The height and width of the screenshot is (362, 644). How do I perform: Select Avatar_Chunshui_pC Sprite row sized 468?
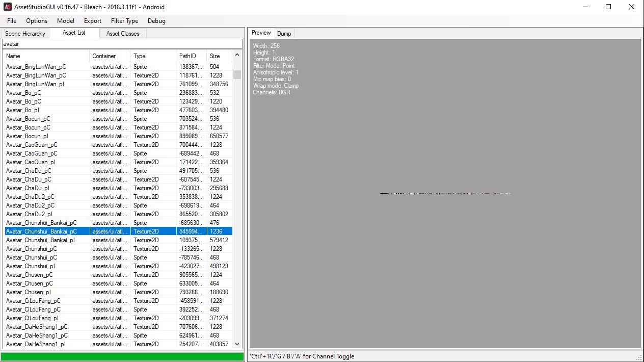tap(118, 257)
